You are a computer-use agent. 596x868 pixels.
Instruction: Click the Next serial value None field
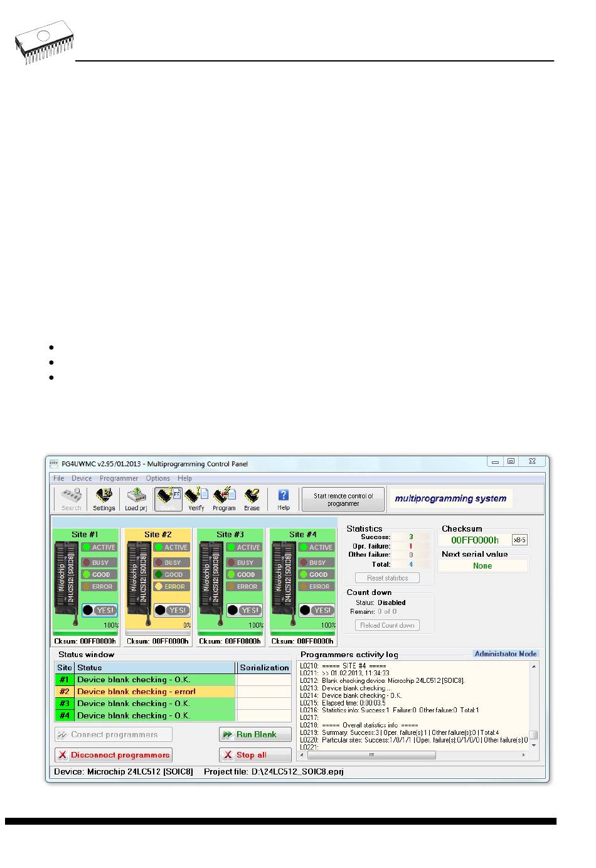coord(482,565)
